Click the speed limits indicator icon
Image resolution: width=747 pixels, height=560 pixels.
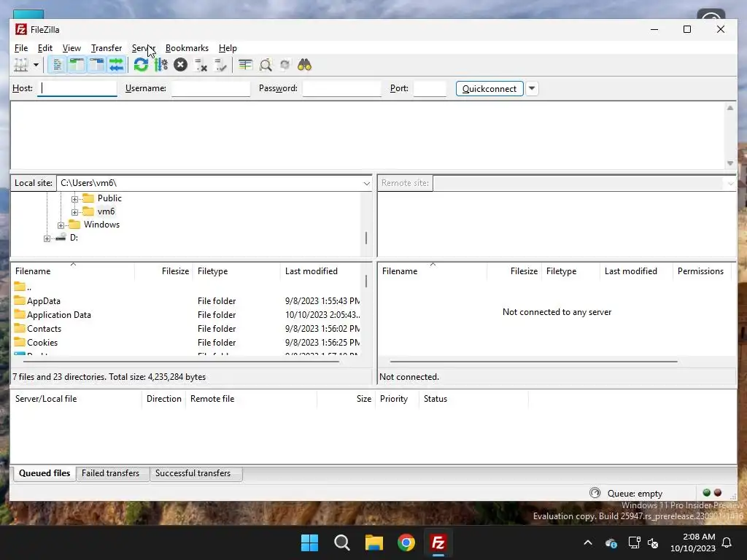coord(595,493)
